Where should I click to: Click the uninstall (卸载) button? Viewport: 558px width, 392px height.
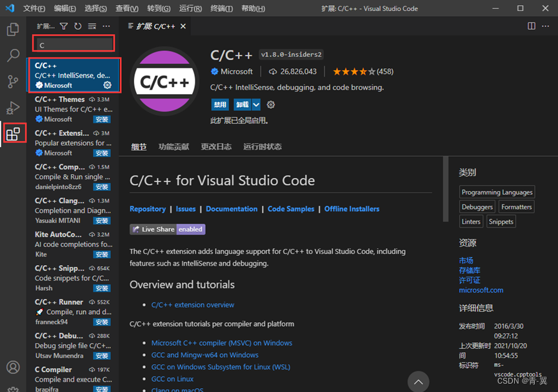coord(243,104)
